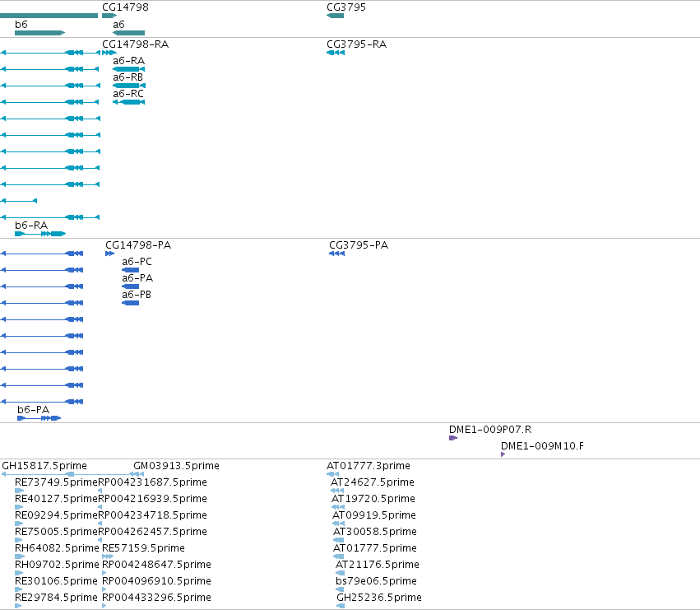
Task: Select the RH09702.5prime EST label
Action: click(57, 566)
